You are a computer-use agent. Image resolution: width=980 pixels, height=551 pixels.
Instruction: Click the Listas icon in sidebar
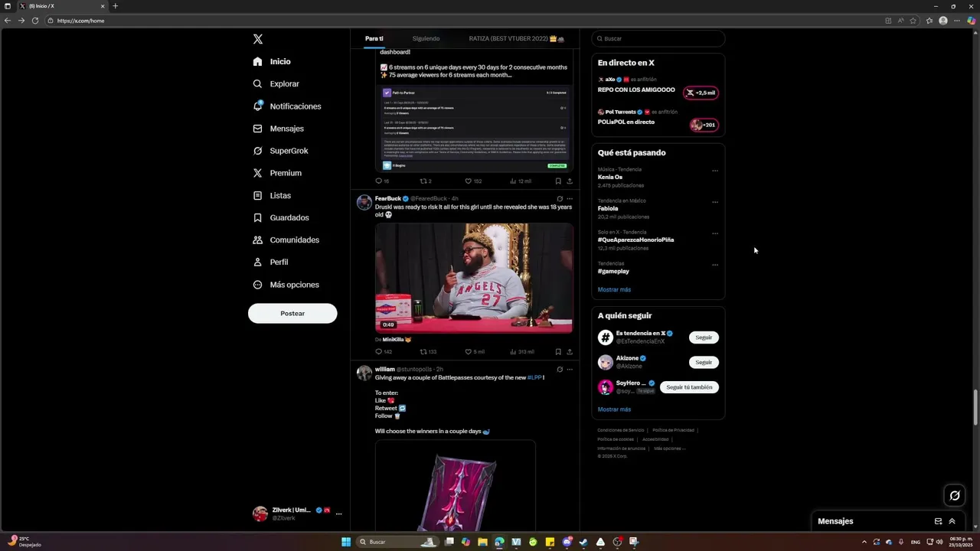(258, 195)
